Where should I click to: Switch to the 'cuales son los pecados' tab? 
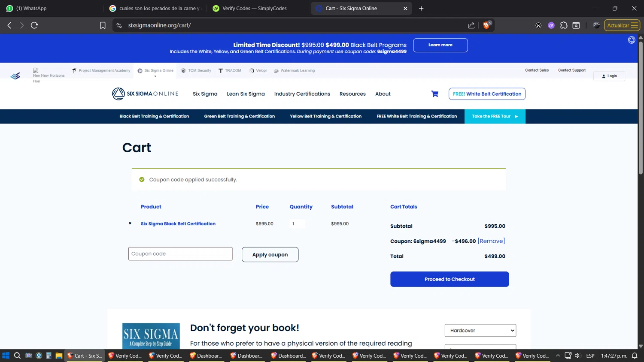[155, 8]
